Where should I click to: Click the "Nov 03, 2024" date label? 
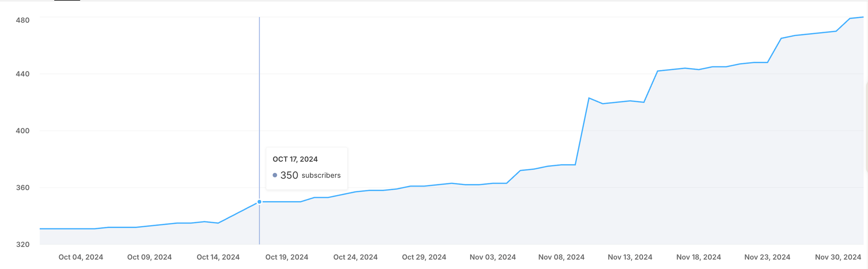click(493, 257)
